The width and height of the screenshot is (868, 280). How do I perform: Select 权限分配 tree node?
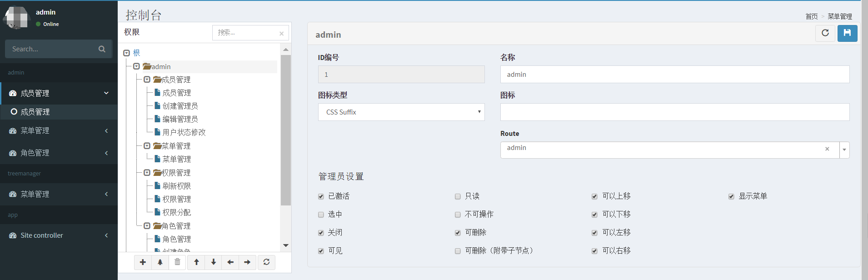pyautogui.click(x=177, y=212)
